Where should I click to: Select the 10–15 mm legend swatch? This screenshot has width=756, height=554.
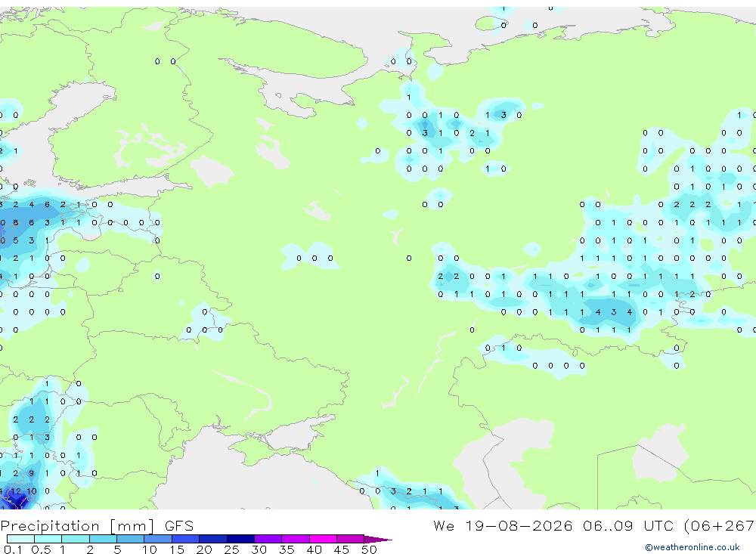(x=158, y=539)
